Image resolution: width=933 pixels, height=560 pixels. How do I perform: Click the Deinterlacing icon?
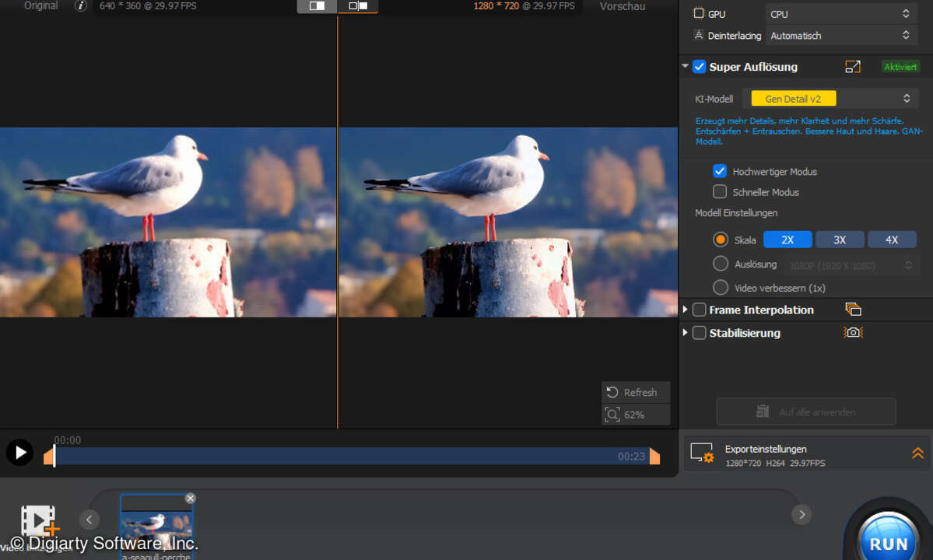[x=699, y=35]
